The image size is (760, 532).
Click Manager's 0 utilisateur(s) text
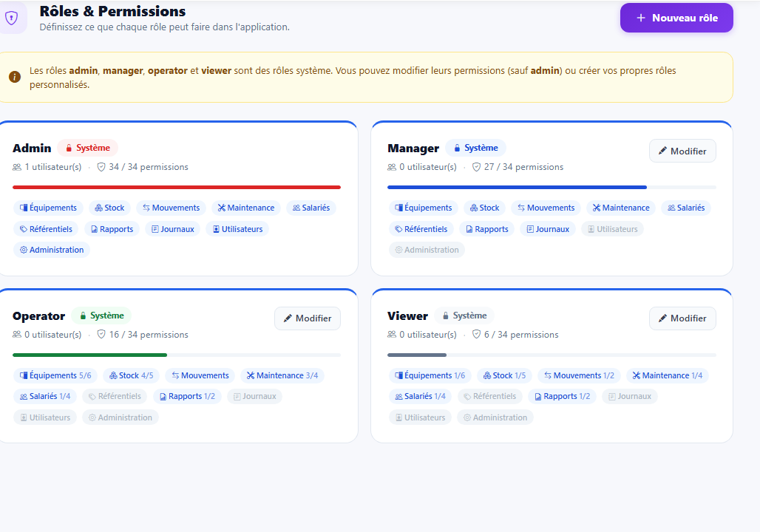point(428,167)
